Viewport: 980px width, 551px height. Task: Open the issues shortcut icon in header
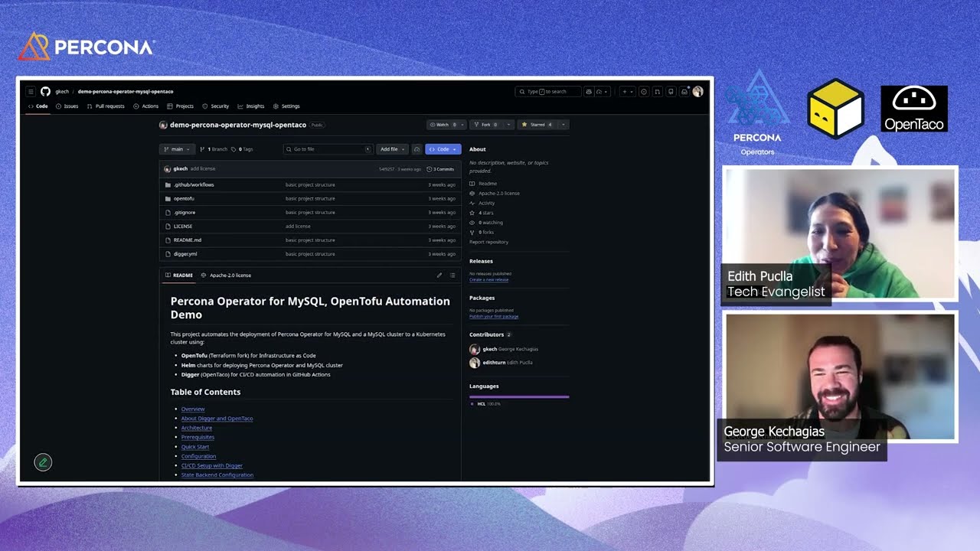[644, 92]
